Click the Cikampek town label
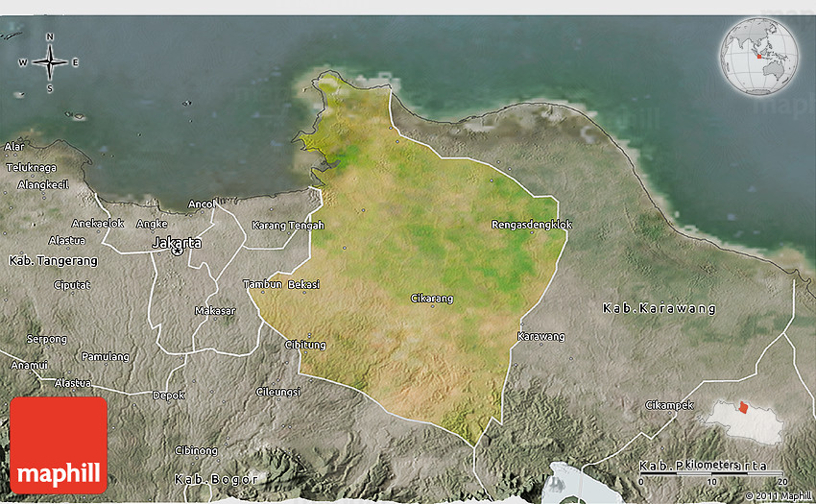 (669, 404)
